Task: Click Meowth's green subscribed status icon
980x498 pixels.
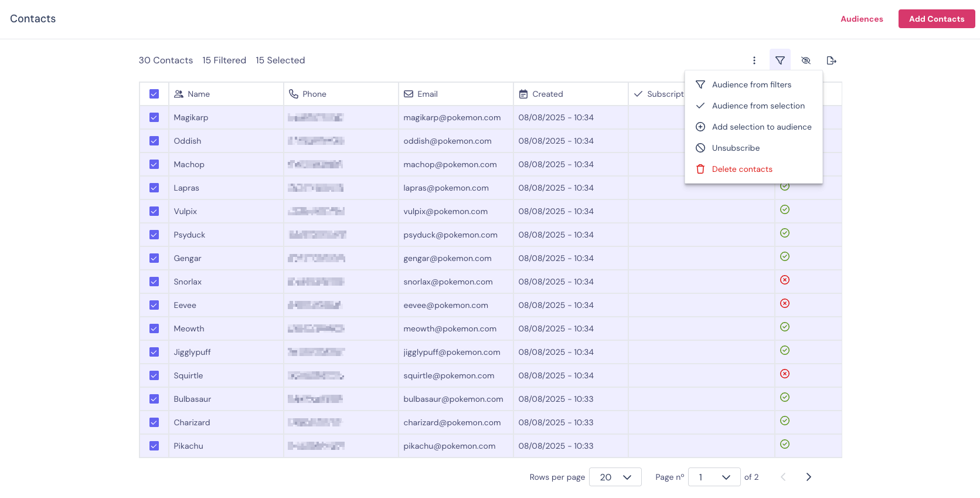Action: (785, 327)
